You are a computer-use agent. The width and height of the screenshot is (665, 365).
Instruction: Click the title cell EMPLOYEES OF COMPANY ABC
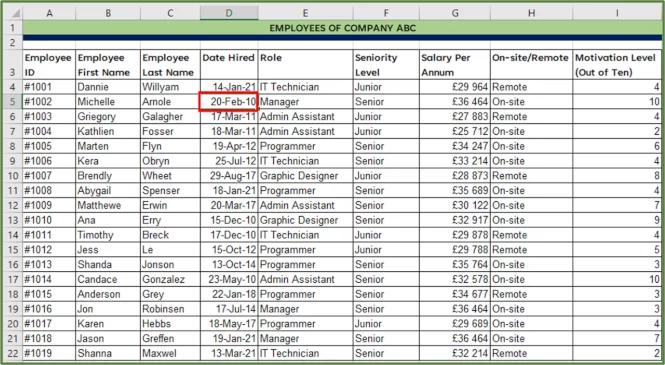[342, 28]
